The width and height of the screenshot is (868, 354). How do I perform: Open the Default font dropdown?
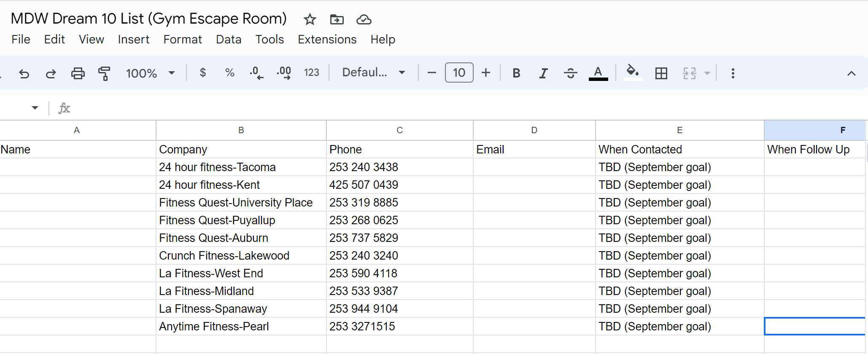tap(374, 72)
